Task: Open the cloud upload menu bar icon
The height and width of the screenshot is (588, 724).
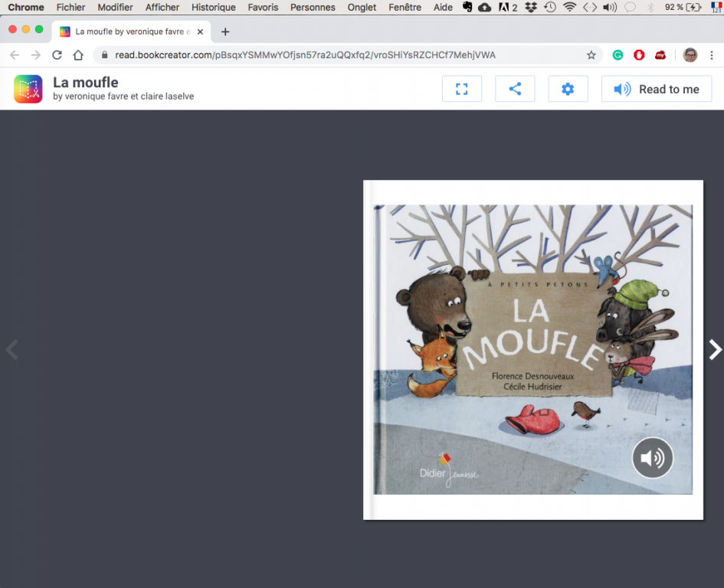Action: 484,7
